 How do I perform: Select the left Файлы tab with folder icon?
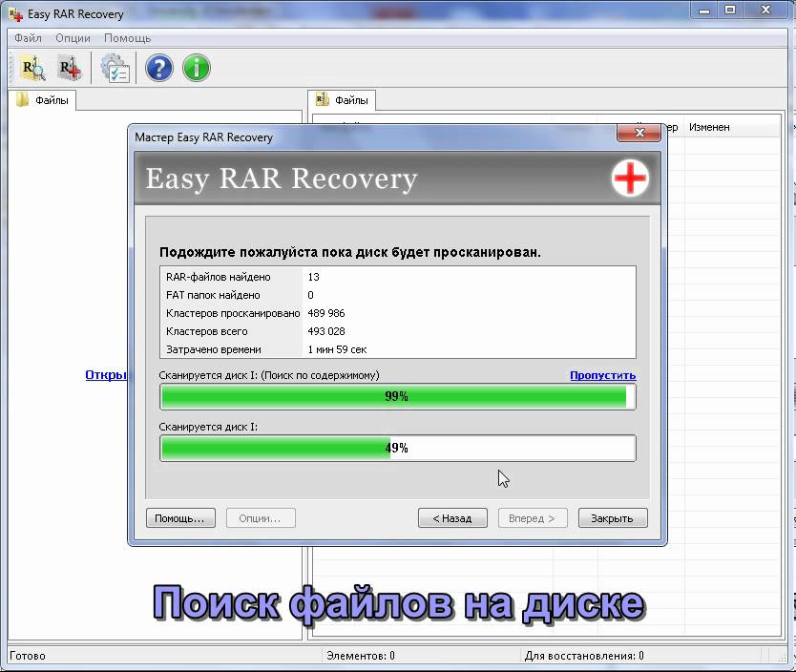[43, 100]
